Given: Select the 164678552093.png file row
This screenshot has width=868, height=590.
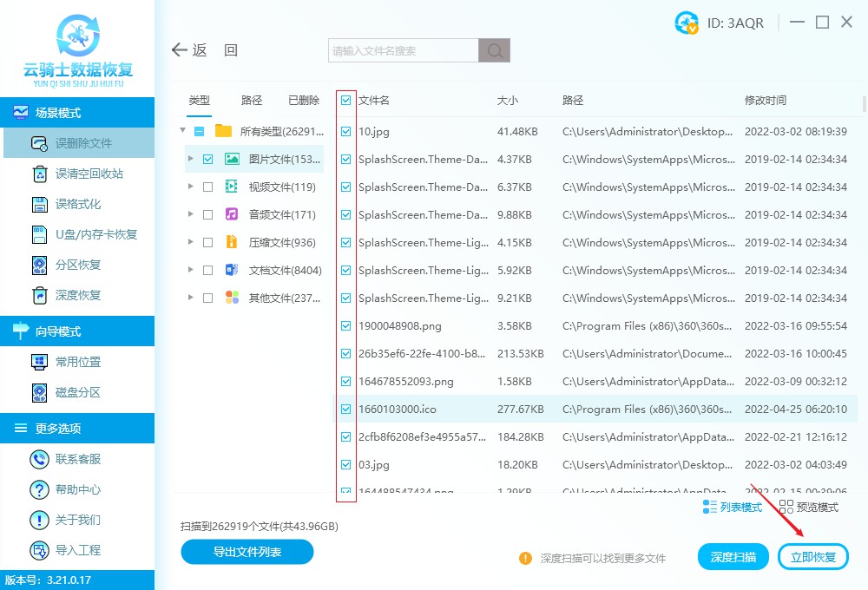Looking at the screenshot, I should click(595, 382).
